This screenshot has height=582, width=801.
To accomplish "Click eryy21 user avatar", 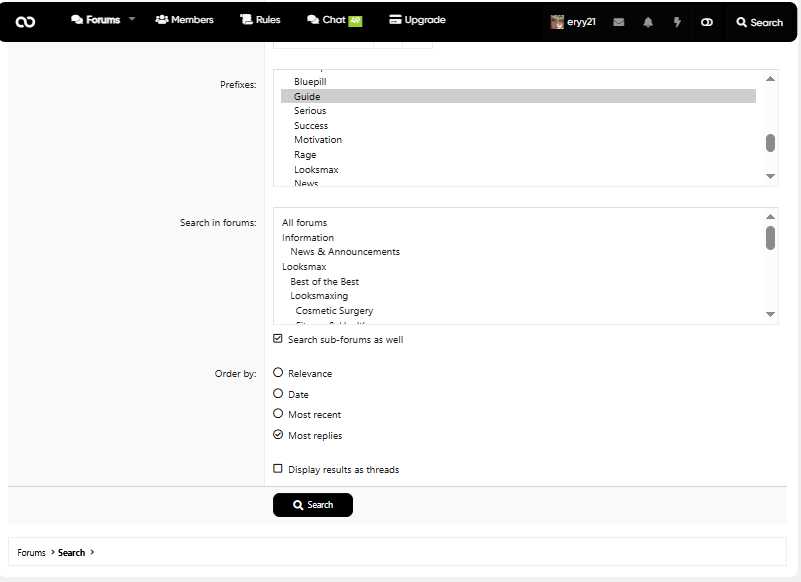I will (x=557, y=22).
